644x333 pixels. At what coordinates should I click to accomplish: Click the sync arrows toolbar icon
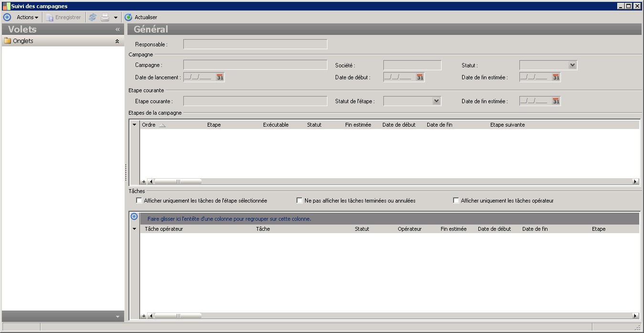pyautogui.click(x=93, y=17)
